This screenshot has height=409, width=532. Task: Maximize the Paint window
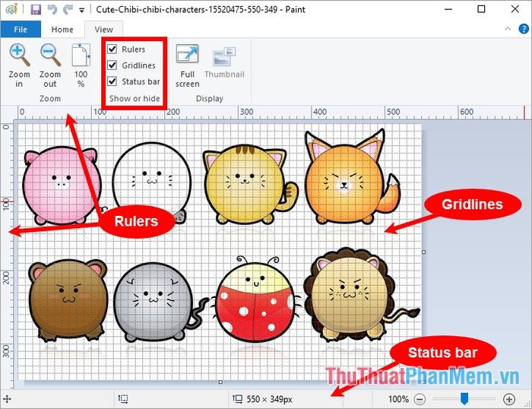481,9
